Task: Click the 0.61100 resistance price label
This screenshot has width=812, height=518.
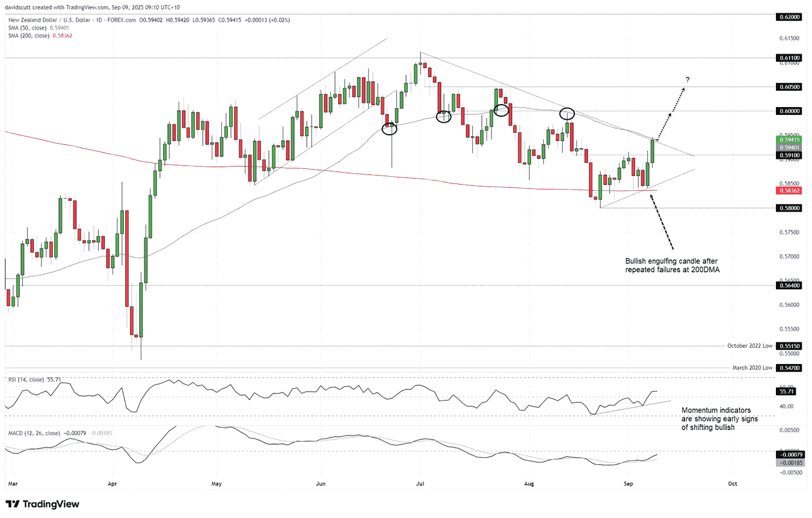Action: tap(790, 58)
